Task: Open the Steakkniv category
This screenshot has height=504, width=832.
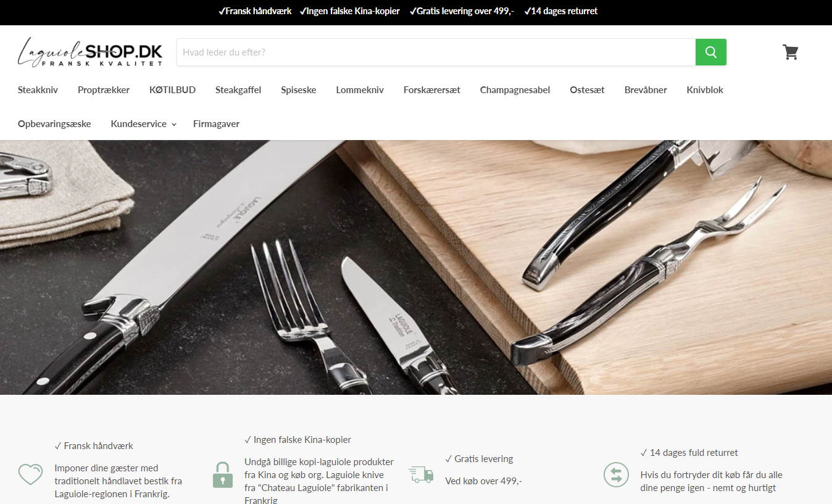Action: pos(38,90)
